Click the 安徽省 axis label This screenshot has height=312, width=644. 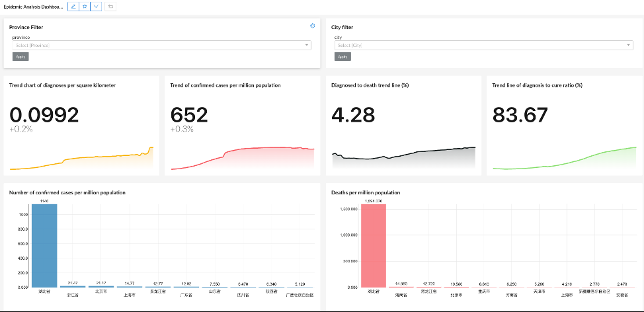[623, 295]
